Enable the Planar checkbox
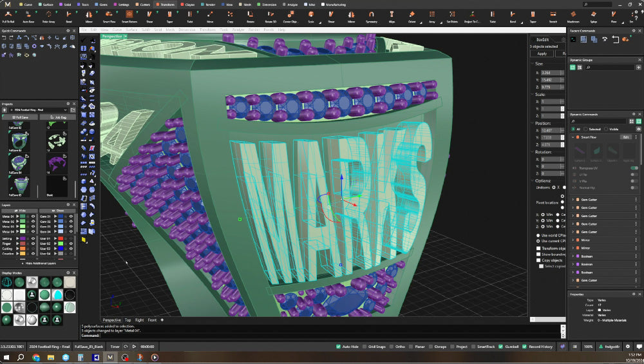 [411, 347]
